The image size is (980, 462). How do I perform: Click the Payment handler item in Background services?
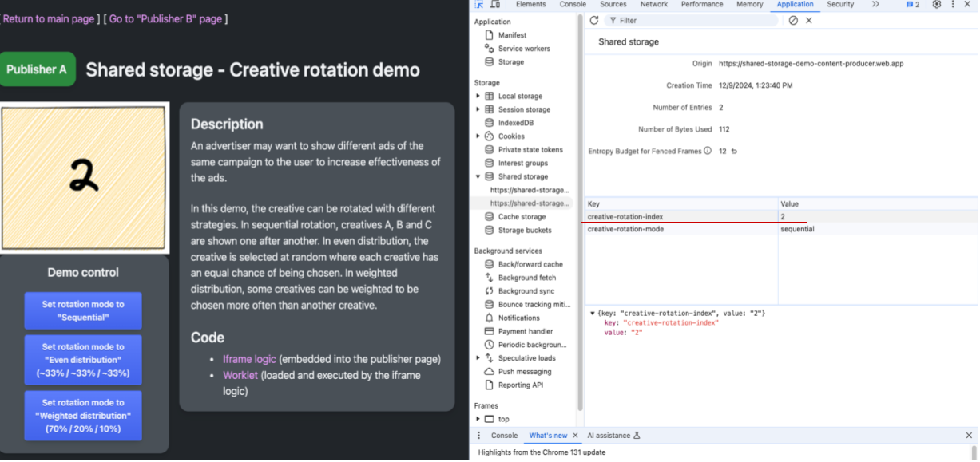[x=523, y=330]
